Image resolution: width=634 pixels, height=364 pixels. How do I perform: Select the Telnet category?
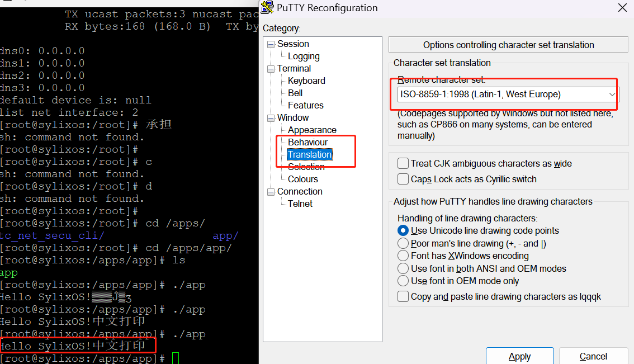pyautogui.click(x=300, y=204)
